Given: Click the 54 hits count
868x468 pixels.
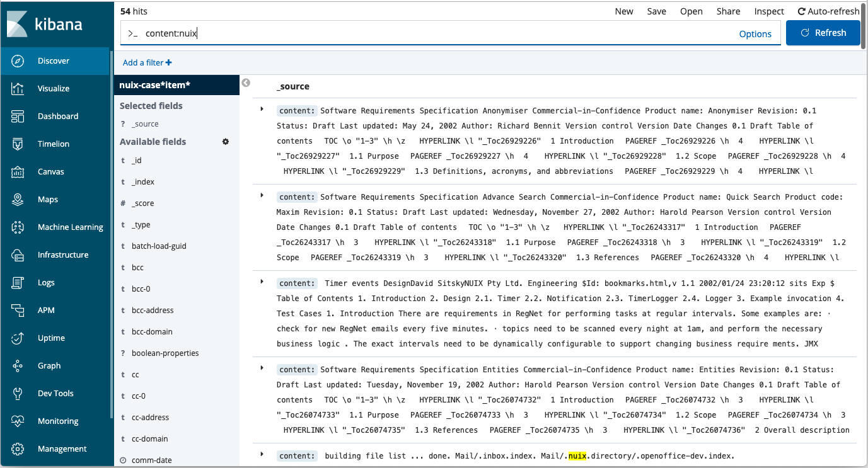Looking at the screenshot, I should pos(134,11).
